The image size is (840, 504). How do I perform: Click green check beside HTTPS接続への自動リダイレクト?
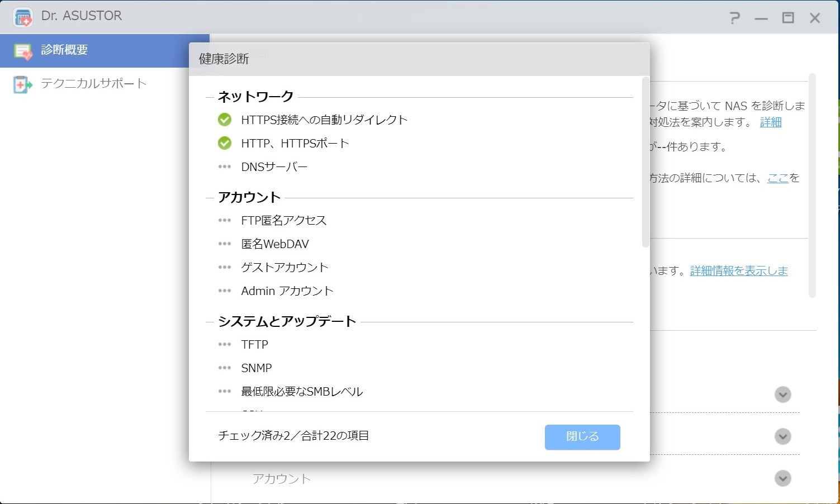225,120
